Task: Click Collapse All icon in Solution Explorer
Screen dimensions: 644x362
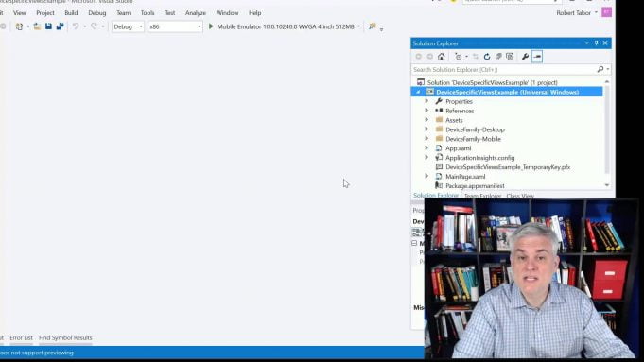Action: pos(498,57)
